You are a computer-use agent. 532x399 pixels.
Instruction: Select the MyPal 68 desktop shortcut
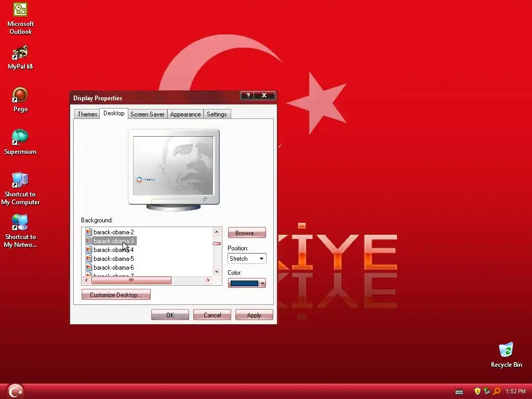pos(20,57)
